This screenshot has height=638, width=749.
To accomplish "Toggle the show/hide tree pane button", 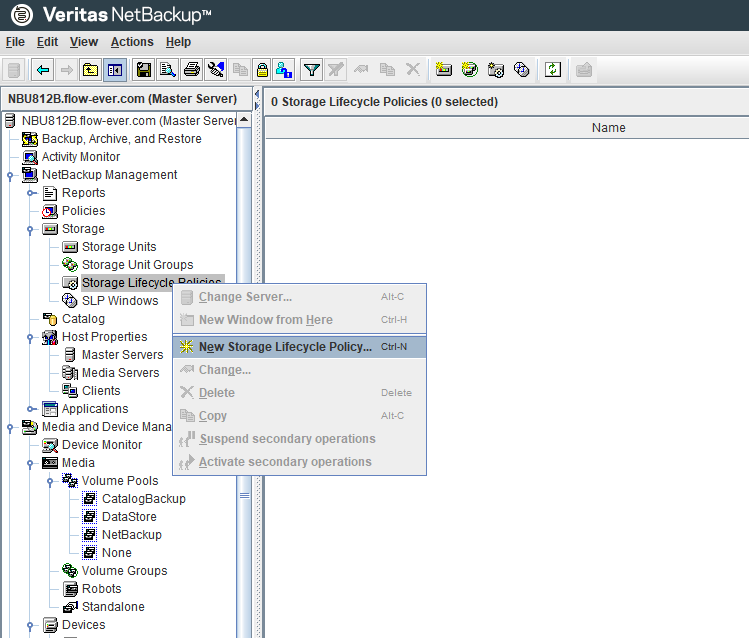I will (x=115, y=70).
